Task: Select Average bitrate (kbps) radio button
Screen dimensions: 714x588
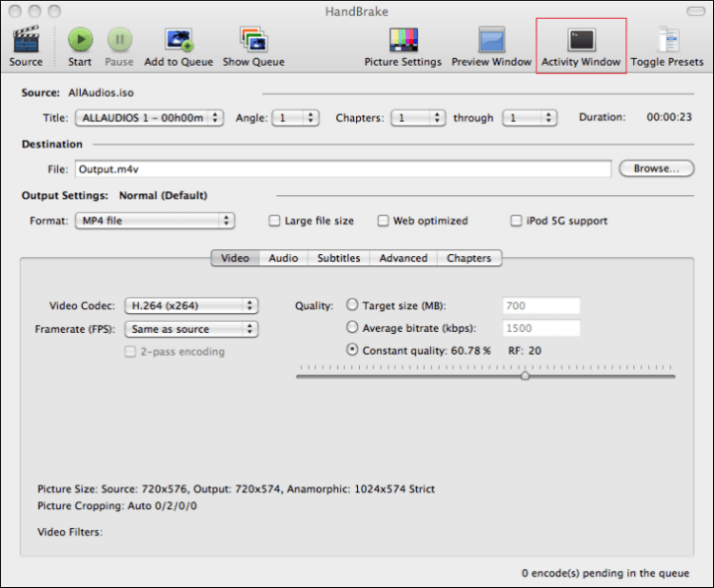Action: 352,326
